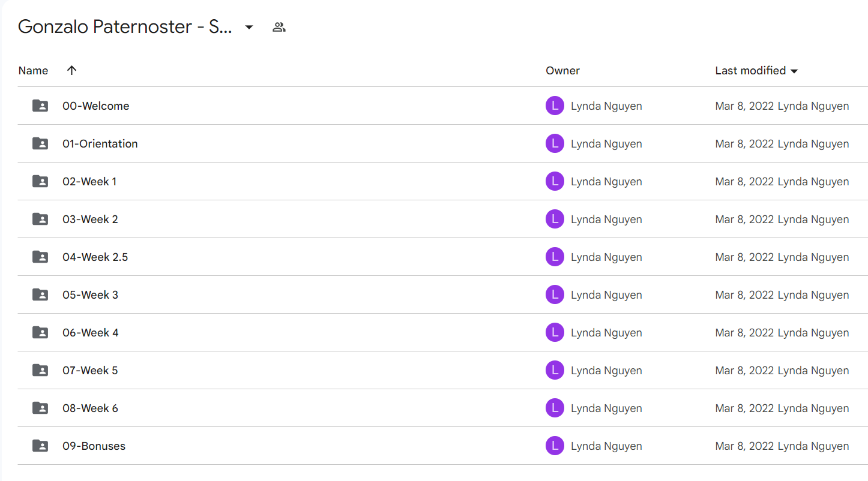Click Lynda Nguyen owner name in 02-Week 1 row
Screen dimensions: 868x481
[x=606, y=182]
